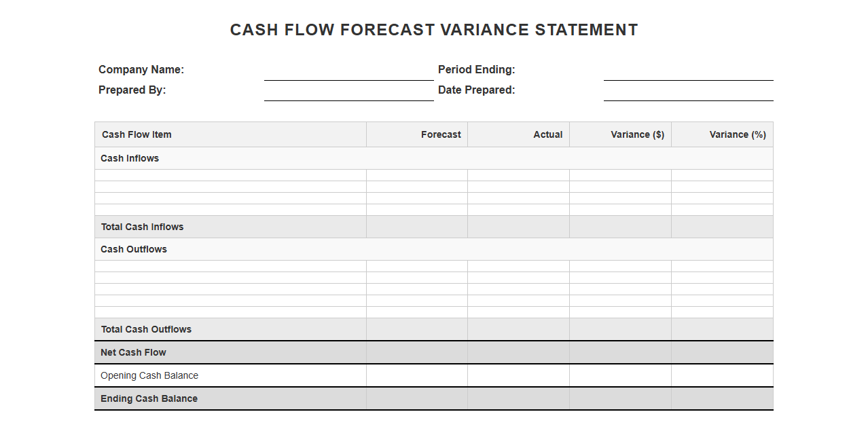This screenshot has height=431, width=868.
Task: Click the Prepared By blank line
Action: tap(348, 91)
